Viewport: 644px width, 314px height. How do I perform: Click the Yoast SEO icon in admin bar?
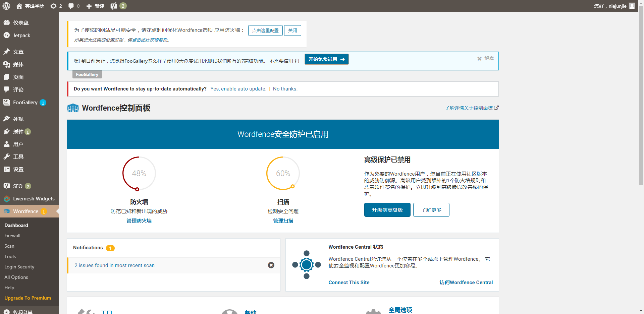tap(118, 6)
